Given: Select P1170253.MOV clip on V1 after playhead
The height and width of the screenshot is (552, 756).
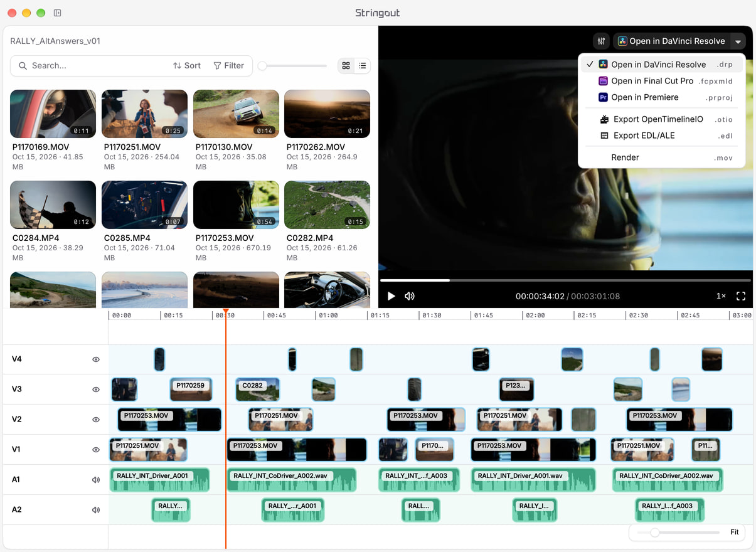Looking at the screenshot, I should (297, 450).
